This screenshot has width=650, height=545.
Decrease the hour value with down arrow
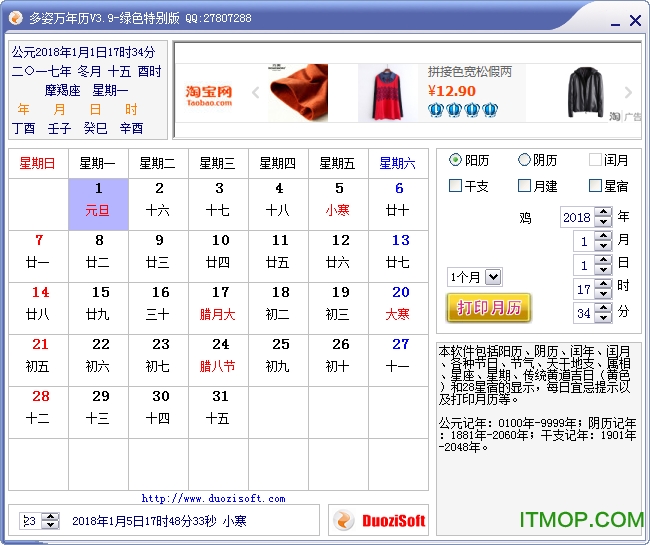(603, 294)
